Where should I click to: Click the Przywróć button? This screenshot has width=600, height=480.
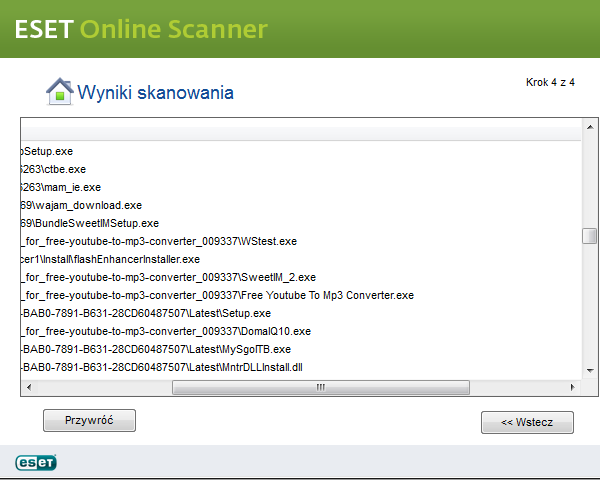pos(89,420)
